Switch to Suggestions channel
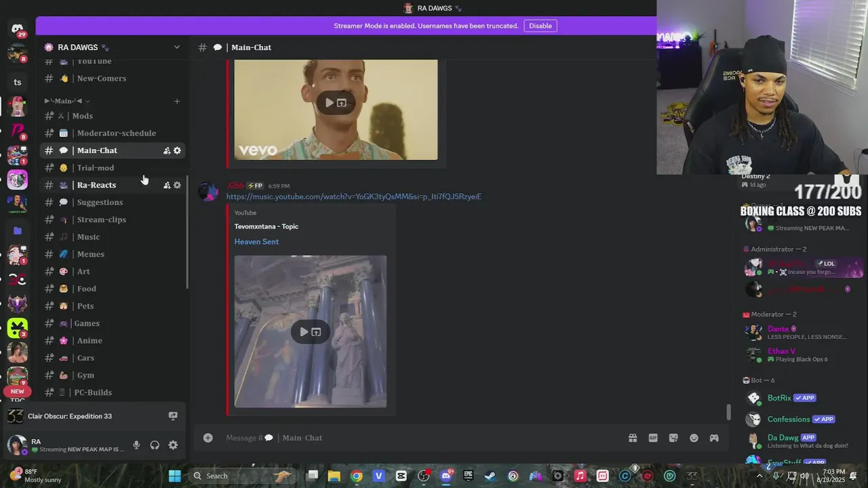The image size is (868, 488). pos(112,203)
